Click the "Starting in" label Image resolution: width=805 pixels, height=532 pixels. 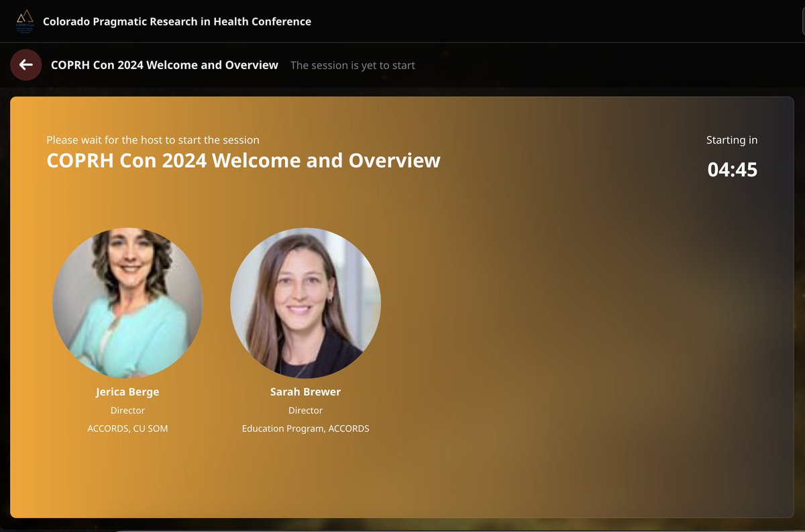[x=732, y=140]
